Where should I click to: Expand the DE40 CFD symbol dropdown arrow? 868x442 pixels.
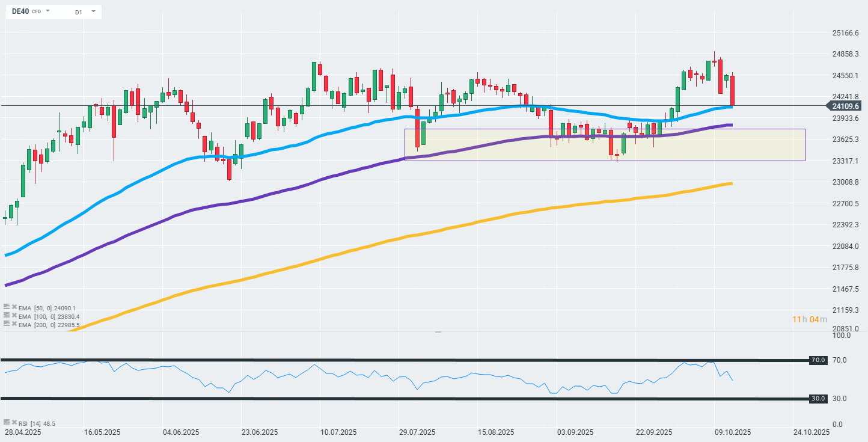point(47,11)
